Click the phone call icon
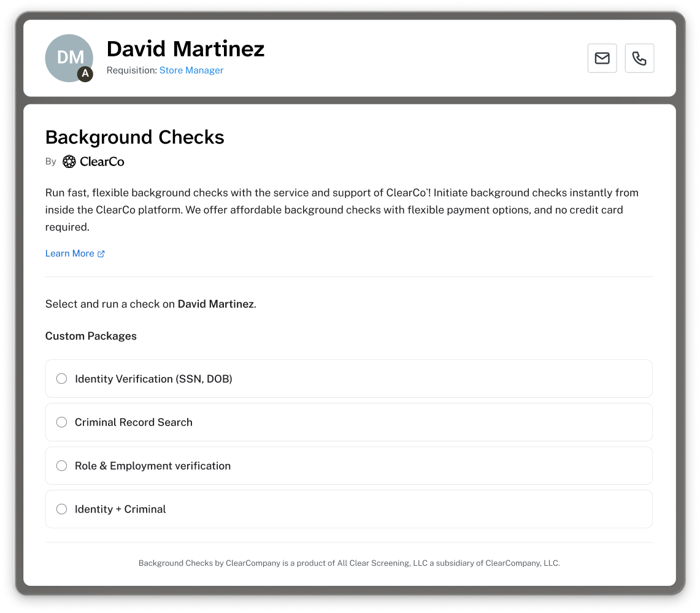700x613 pixels. pyautogui.click(x=639, y=58)
